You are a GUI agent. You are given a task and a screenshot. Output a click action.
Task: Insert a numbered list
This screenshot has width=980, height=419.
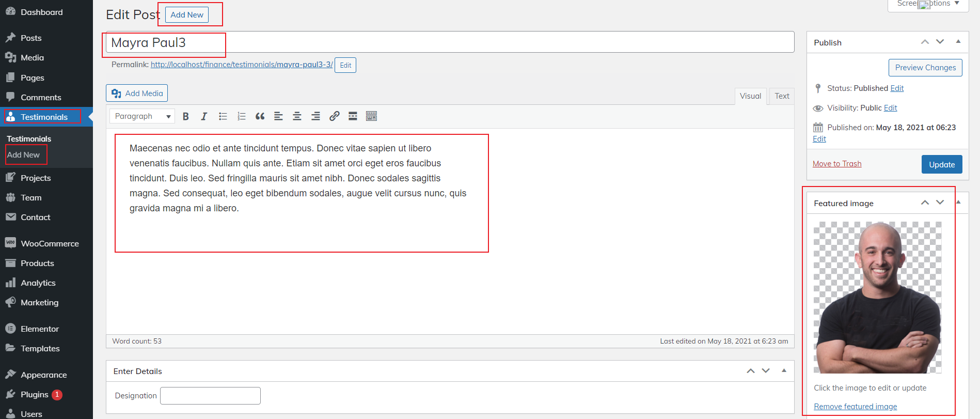click(241, 116)
